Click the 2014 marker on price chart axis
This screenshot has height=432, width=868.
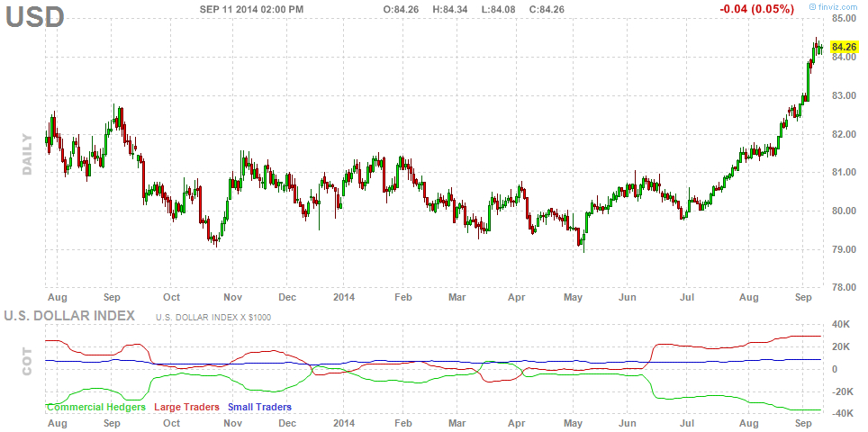click(x=343, y=296)
